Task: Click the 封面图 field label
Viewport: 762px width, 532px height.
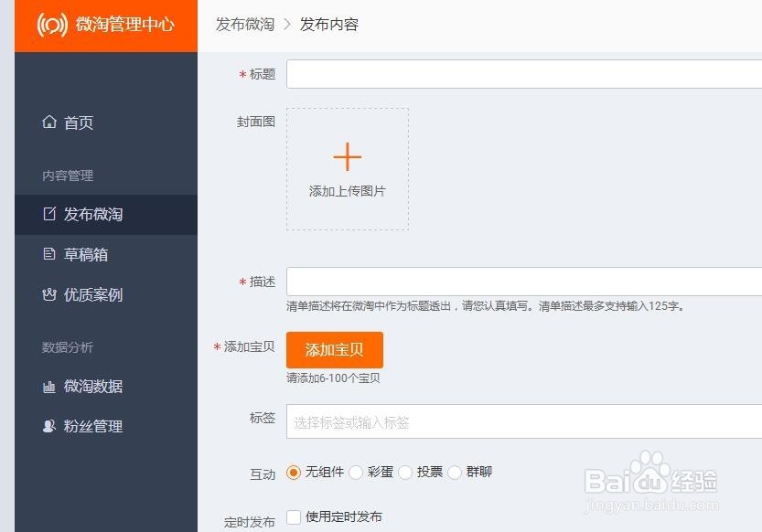Action: click(x=256, y=122)
